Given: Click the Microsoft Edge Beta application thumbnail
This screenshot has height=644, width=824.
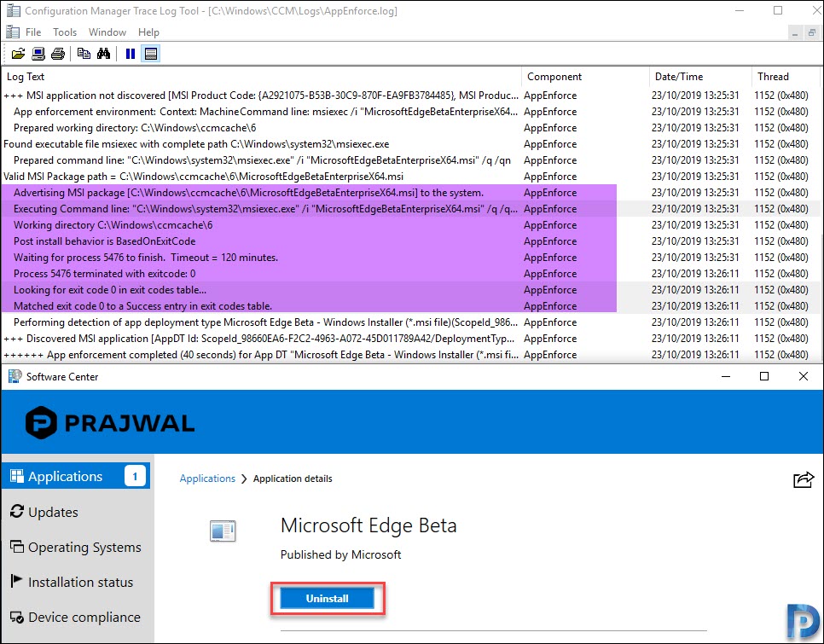Looking at the screenshot, I should [223, 531].
